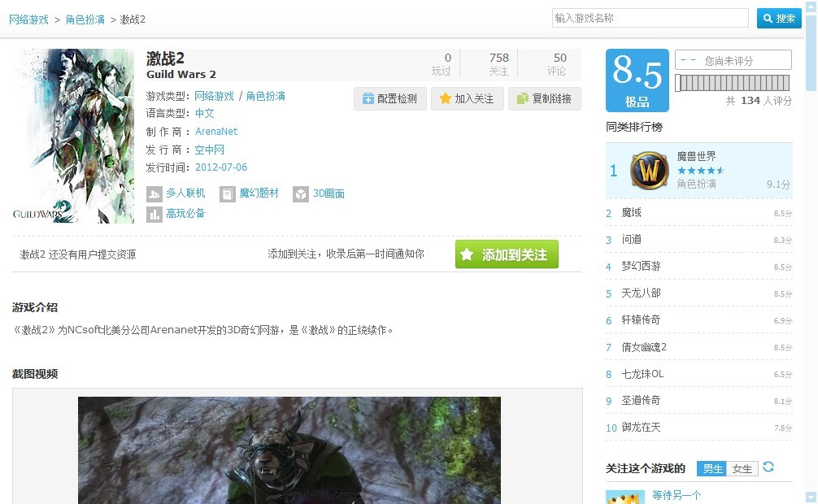Image resolution: width=818 pixels, height=504 pixels.
Task: Click the 50 评论 comment count
Action: pos(557,64)
